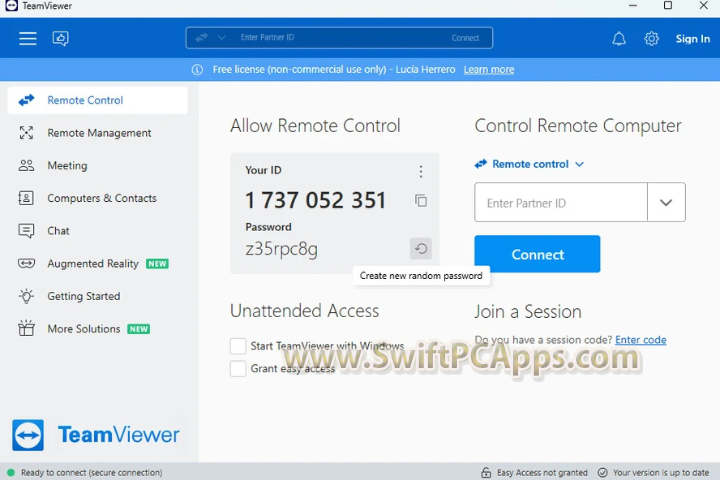Open the hamburger menu in the header
The image size is (720, 480).
pyautogui.click(x=28, y=39)
